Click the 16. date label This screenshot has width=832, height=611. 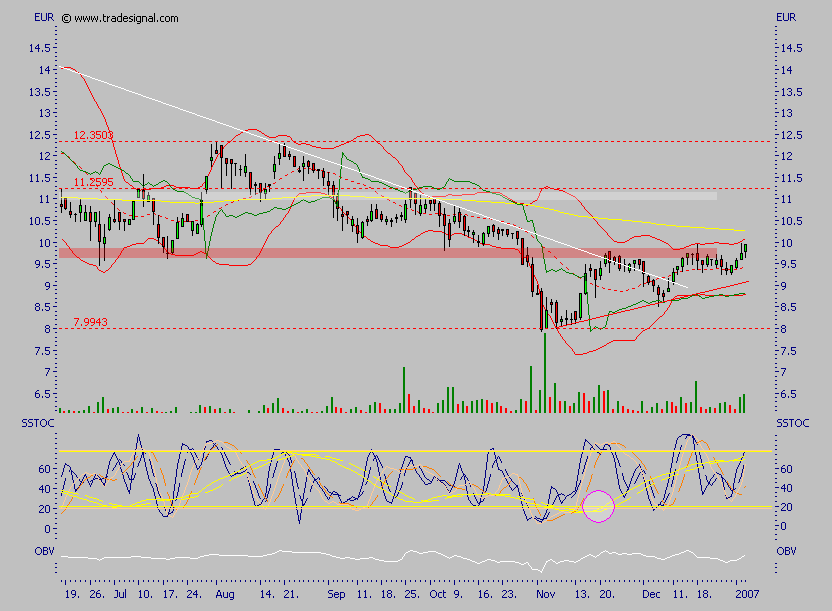pos(484,594)
